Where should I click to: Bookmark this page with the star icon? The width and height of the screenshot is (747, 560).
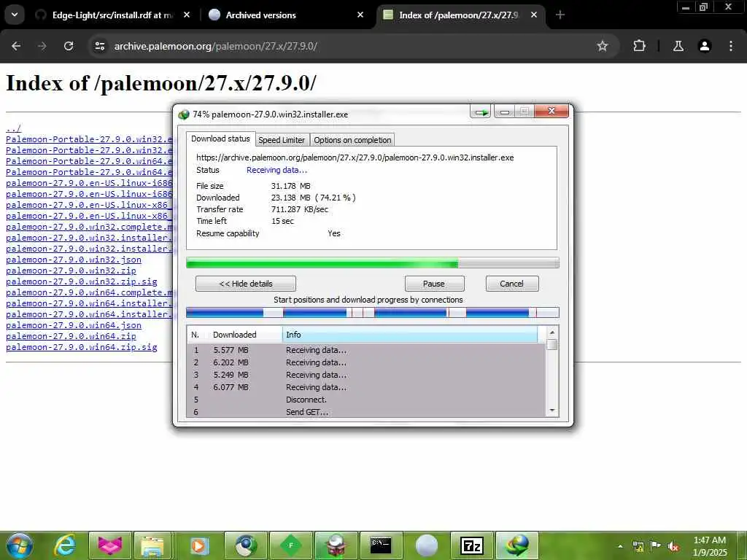pyautogui.click(x=602, y=46)
